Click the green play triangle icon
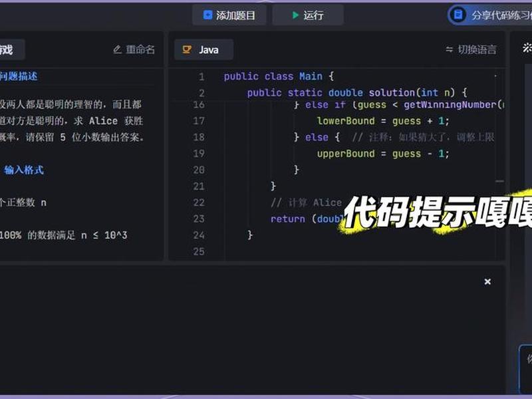The height and width of the screenshot is (399, 532). [x=295, y=15]
